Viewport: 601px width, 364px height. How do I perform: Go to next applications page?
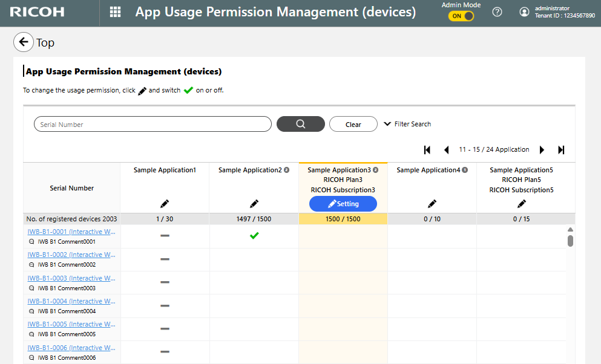[x=542, y=150]
